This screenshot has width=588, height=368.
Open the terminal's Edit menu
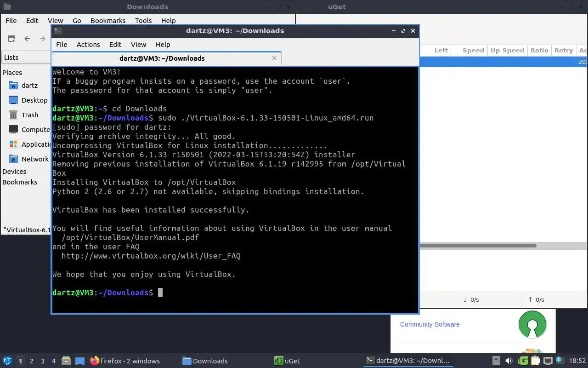[115, 45]
